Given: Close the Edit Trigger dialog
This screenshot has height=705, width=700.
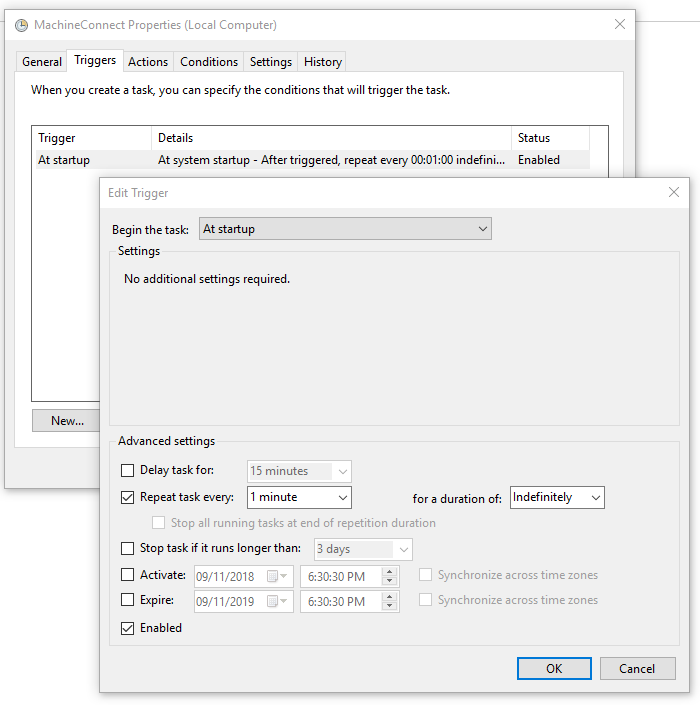Looking at the screenshot, I should tap(675, 192).
